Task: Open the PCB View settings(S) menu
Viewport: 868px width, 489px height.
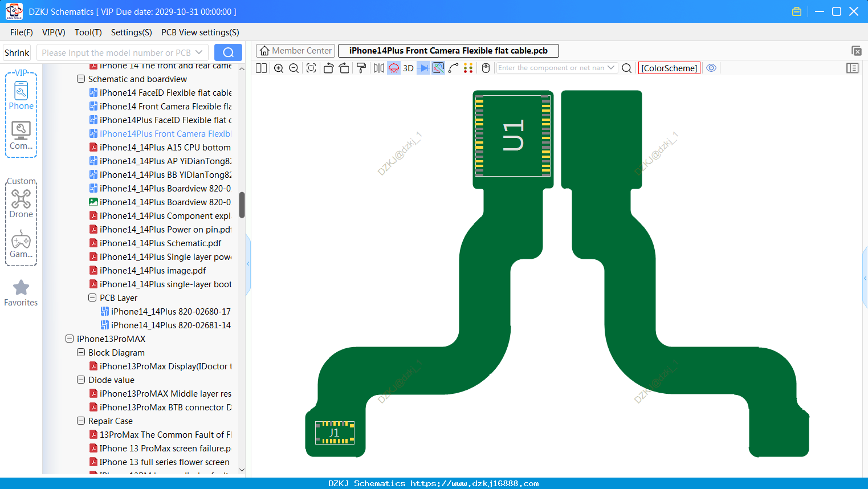Action: click(x=200, y=32)
